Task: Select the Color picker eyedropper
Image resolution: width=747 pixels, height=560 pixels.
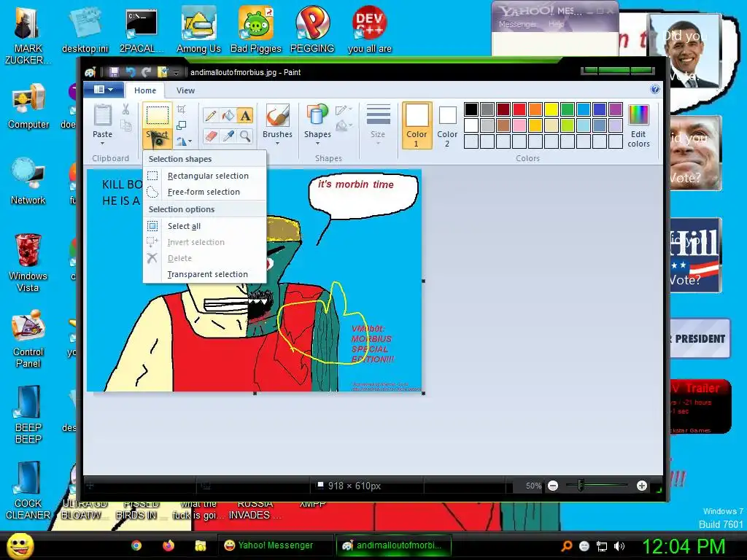Action: [228, 136]
